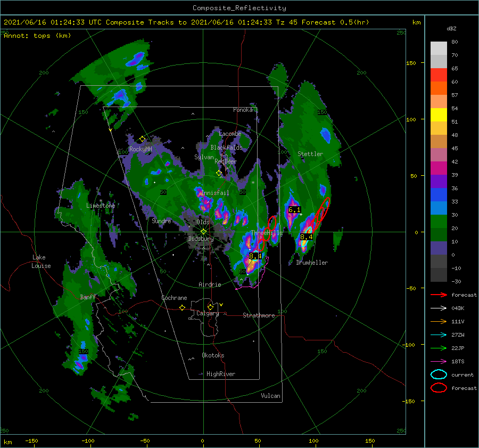This screenshot has height=448, width=479.
Task: Click the Drumheller city label
Action: 312,263
